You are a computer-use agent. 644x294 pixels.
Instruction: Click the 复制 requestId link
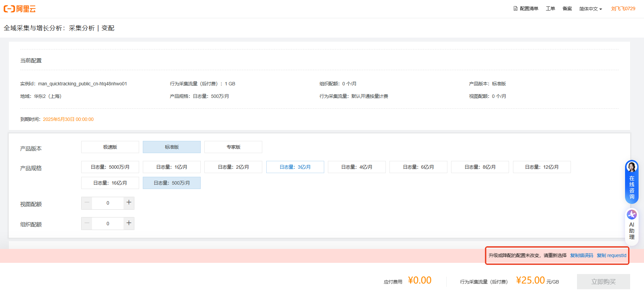tap(612, 255)
